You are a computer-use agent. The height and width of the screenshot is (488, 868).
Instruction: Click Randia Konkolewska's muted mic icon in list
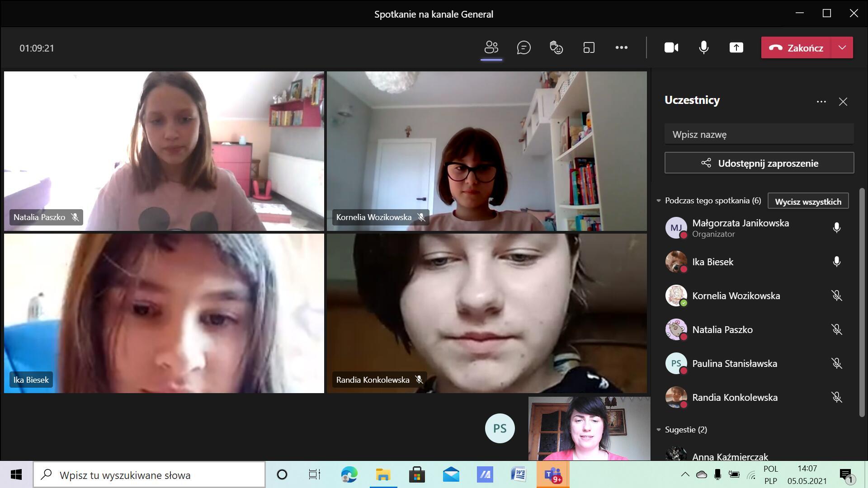[x=837, y=397]
